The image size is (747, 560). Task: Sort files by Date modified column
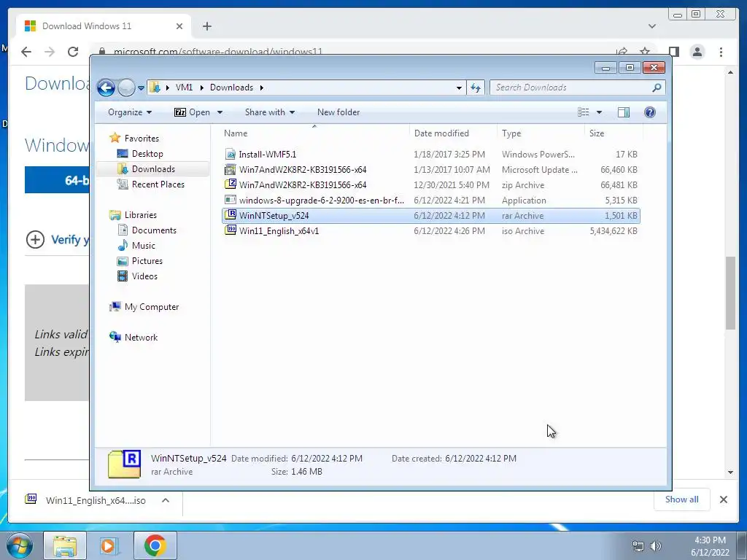[x=453, y=133]
